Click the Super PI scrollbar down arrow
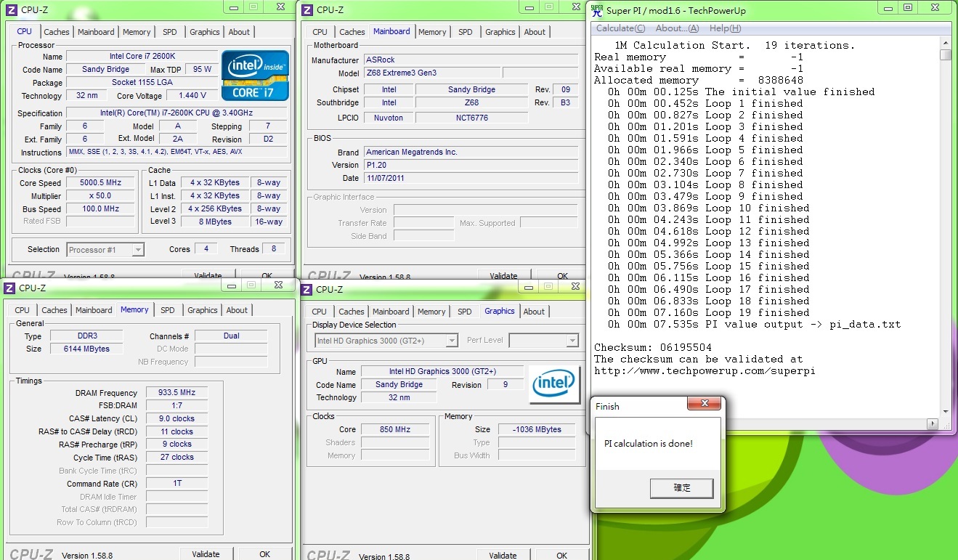The height and width of the screenshot is (560, 958). click(x=946, y=411)
